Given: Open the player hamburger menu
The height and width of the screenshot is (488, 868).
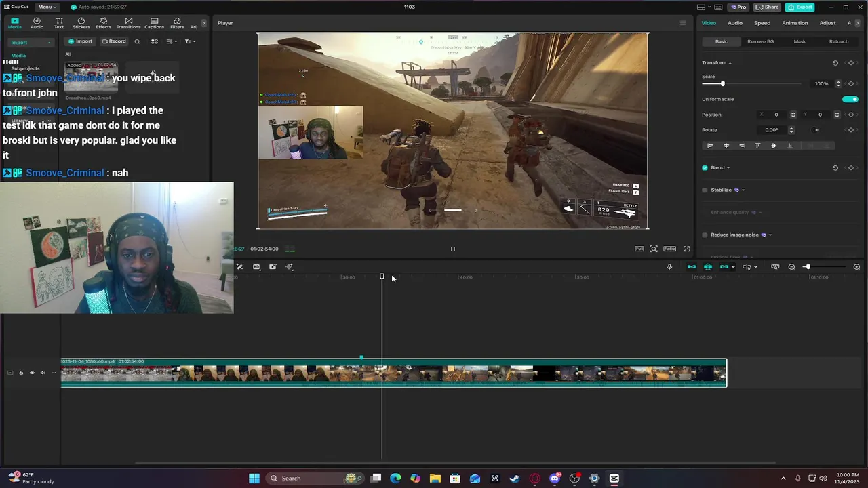Looking at the screenshot, I should click(683, 23).
